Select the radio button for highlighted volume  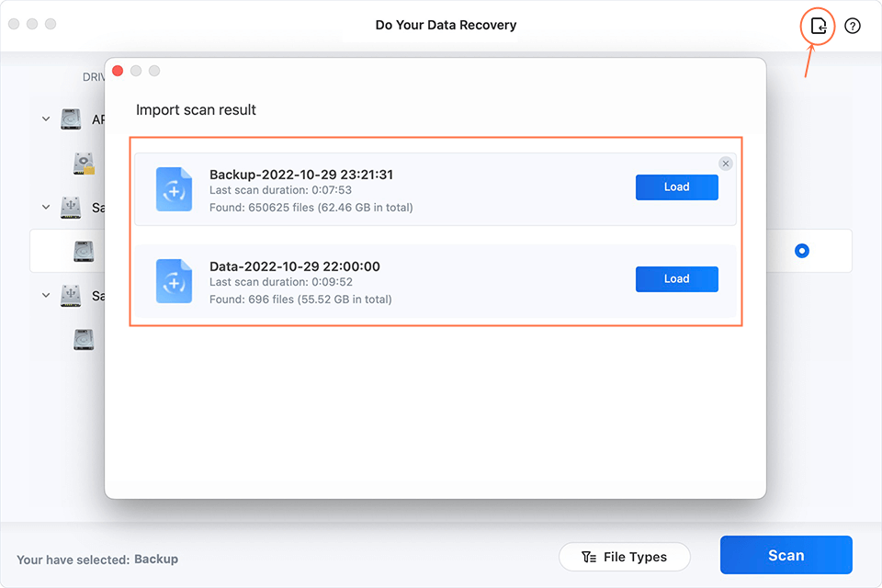pyautogui.click(x=802, y=251)
